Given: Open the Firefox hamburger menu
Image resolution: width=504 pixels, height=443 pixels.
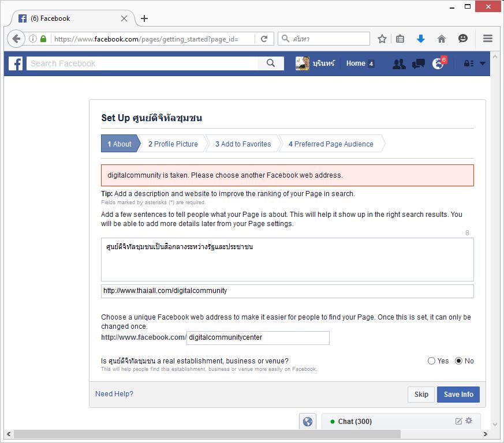Looking at the screenshot, I should (x=488, y=39).
